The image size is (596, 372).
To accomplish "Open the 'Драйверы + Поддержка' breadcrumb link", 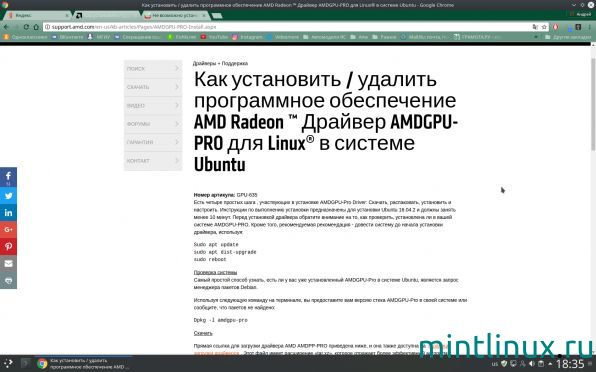I will tap(220, 63).
